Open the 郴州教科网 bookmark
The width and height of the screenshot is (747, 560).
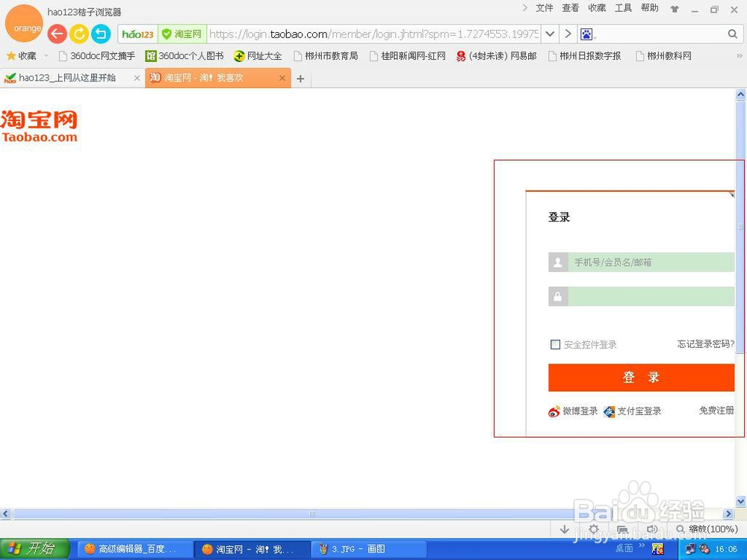[663, 56]
